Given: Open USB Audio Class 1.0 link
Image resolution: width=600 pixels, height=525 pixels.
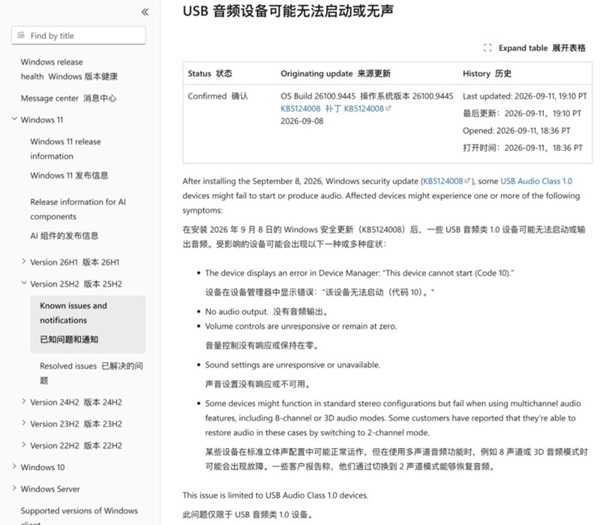Looking at the screenshot, I should click(536, 181).
